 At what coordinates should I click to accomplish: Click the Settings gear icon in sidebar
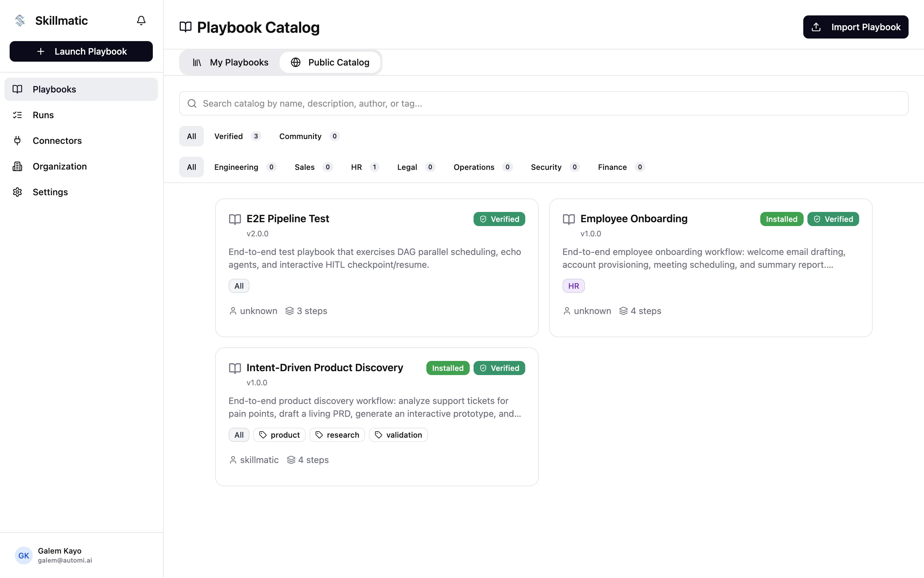pyautogui.click(x=17, y=192)
